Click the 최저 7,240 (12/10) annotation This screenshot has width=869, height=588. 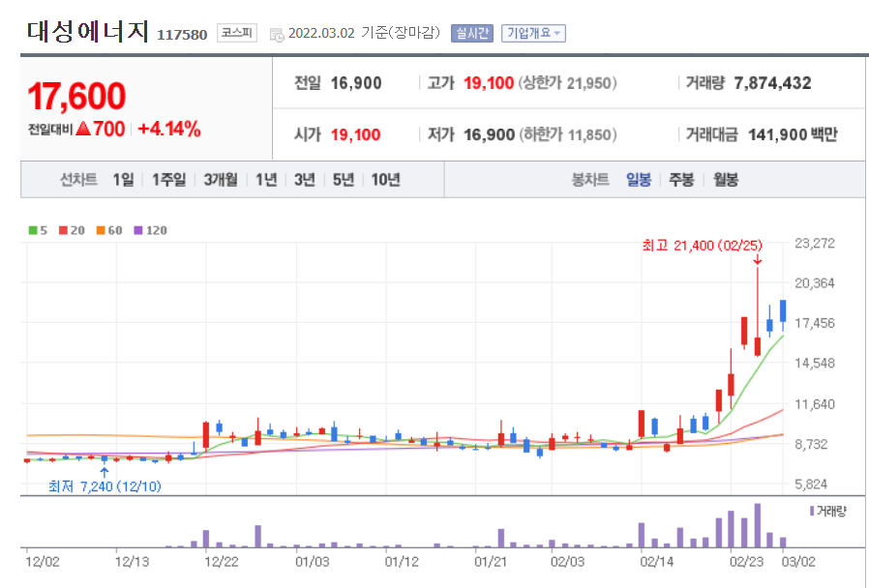(x=105, y=486)
